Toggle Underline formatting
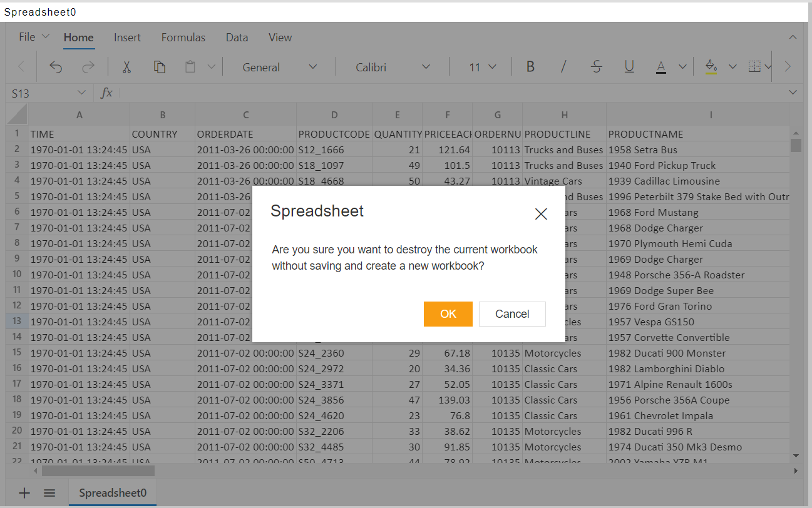Image resolution: width=812 pixels, height=508 pixels. (x=629, y=67)
